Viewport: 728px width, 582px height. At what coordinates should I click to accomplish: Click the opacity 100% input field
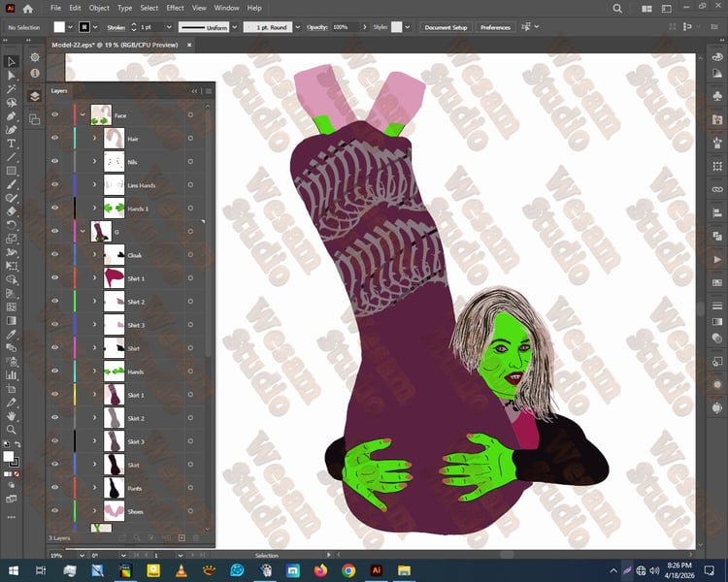pos(345,27)
